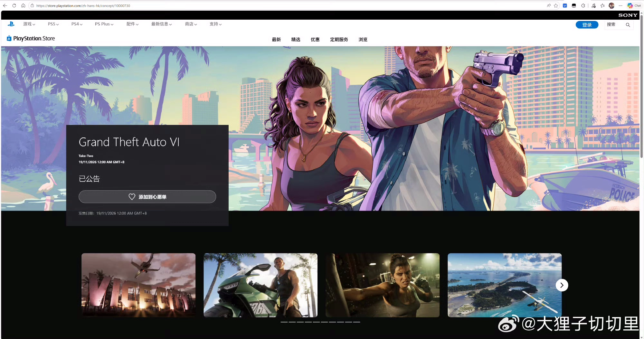644x339 pixels.
Task: Click the scrollbar down arrow
Action: click(641, 337)
